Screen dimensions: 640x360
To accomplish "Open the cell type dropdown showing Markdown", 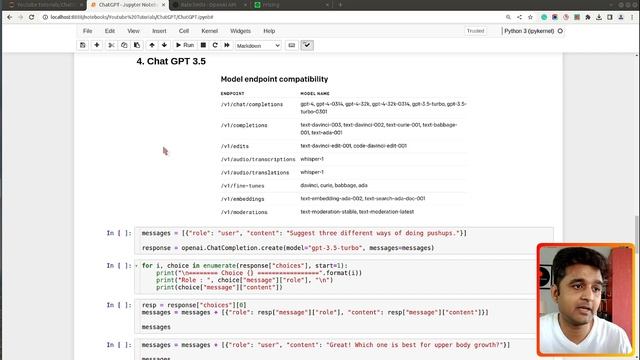I will 258,46.
